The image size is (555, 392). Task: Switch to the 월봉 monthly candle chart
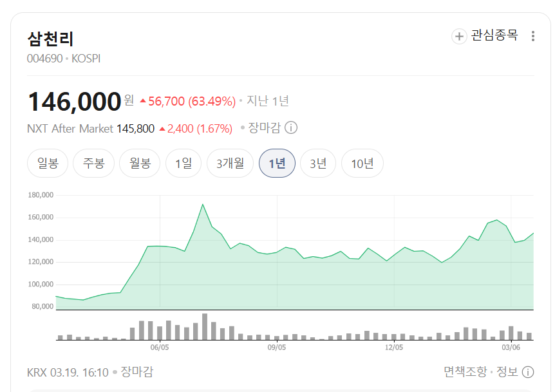(140, 163)
